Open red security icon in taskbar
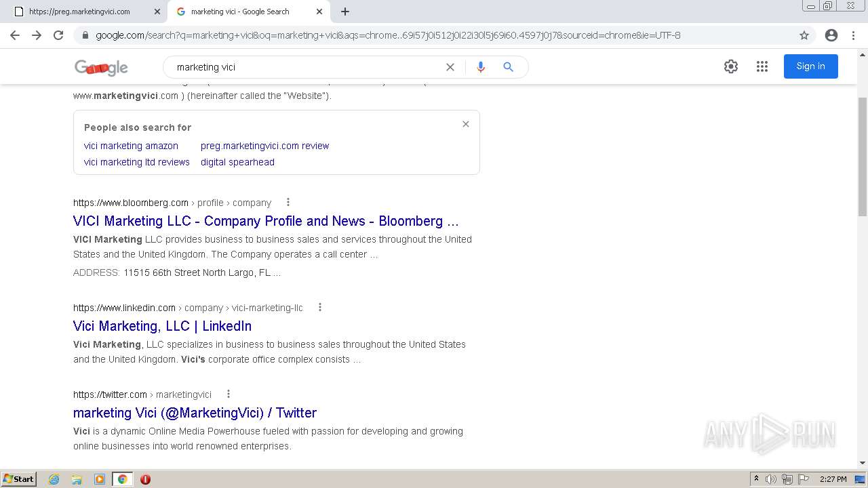Viewport: 868px width, 488px height. (145, 479)
